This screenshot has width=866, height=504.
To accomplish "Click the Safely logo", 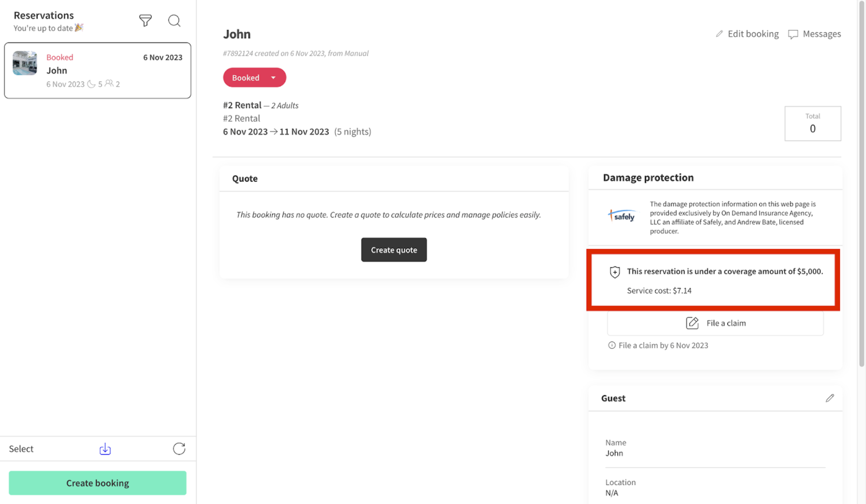I will 622,216.
